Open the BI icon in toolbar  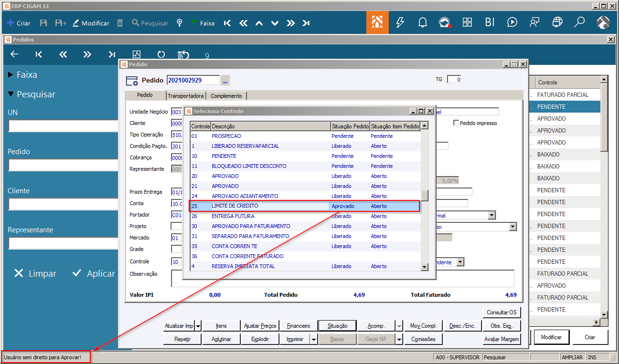click(490, 22)
